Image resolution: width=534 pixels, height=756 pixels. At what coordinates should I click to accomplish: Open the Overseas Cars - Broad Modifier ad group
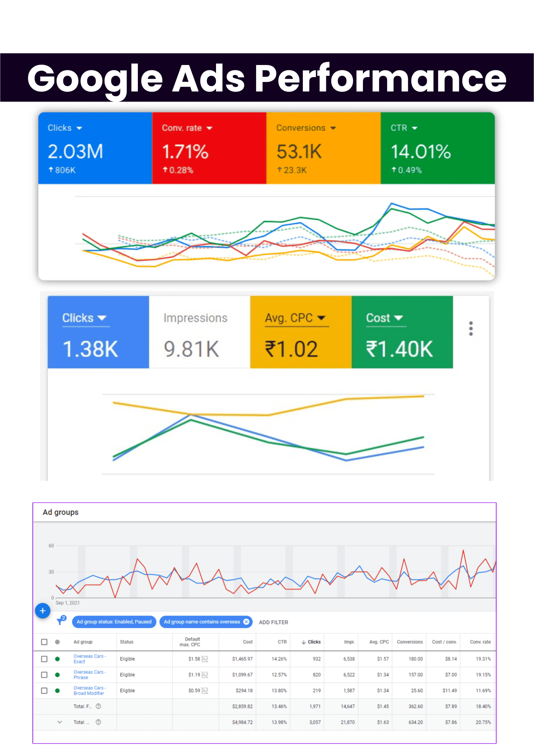[x=90, y=691]
